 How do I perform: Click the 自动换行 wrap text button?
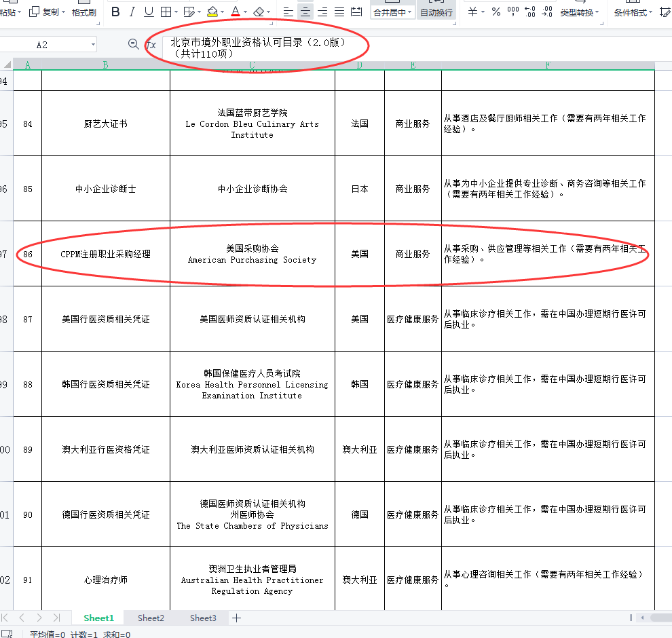[x=436, y=12]
